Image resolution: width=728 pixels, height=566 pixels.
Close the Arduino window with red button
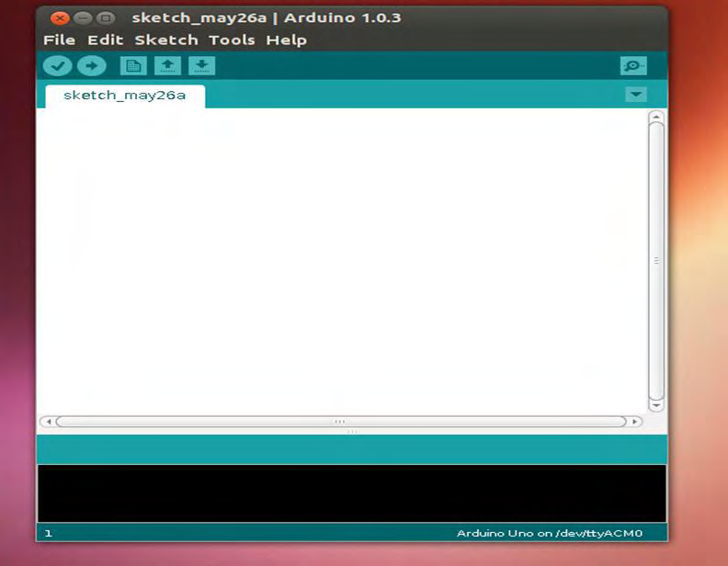tap(60, 18)
